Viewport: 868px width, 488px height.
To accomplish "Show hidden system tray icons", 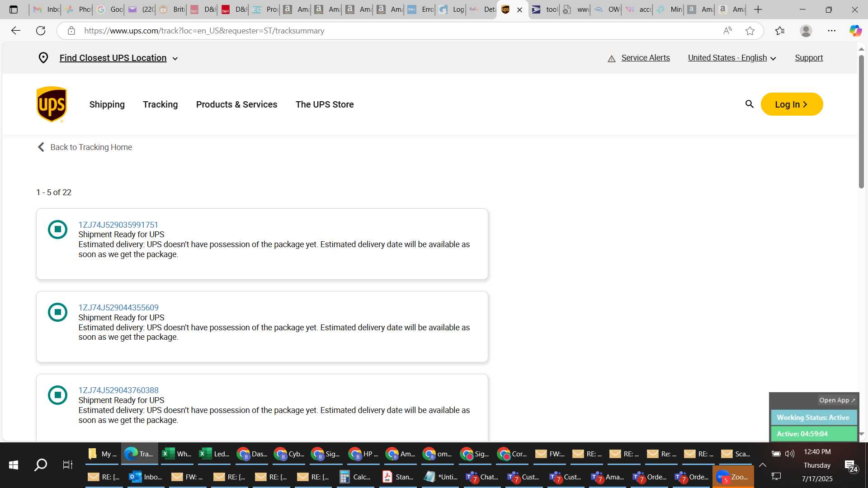I will click(763, 465).
